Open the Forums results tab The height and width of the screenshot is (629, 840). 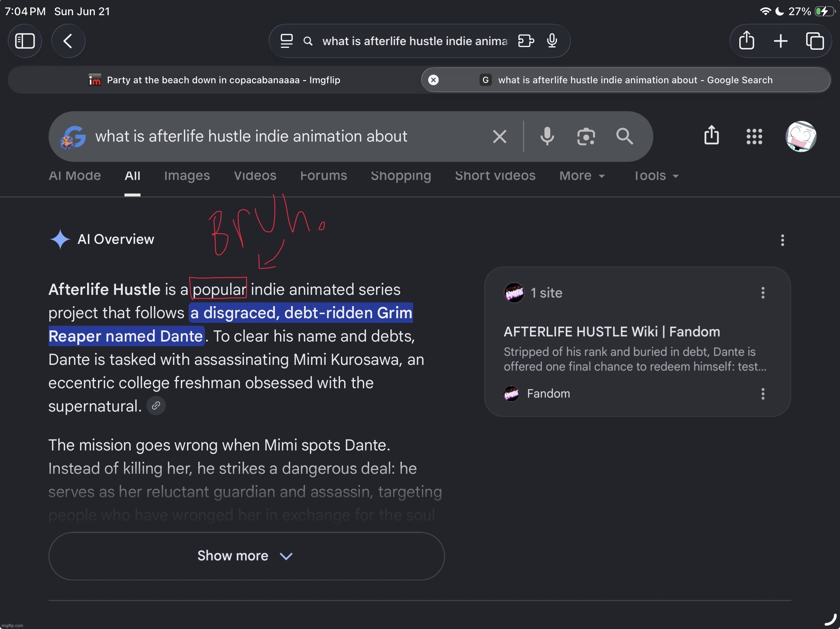pos(324,176)
